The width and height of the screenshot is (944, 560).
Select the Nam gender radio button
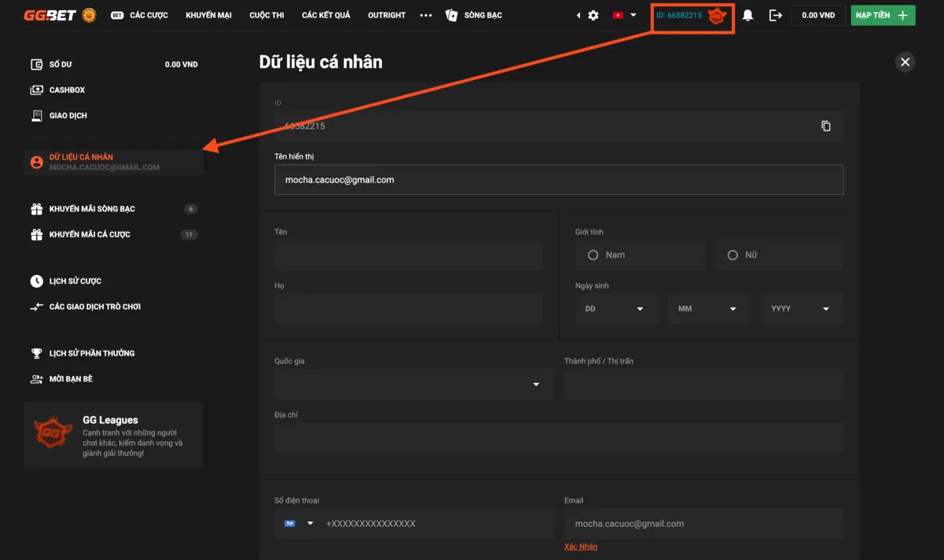593,255
